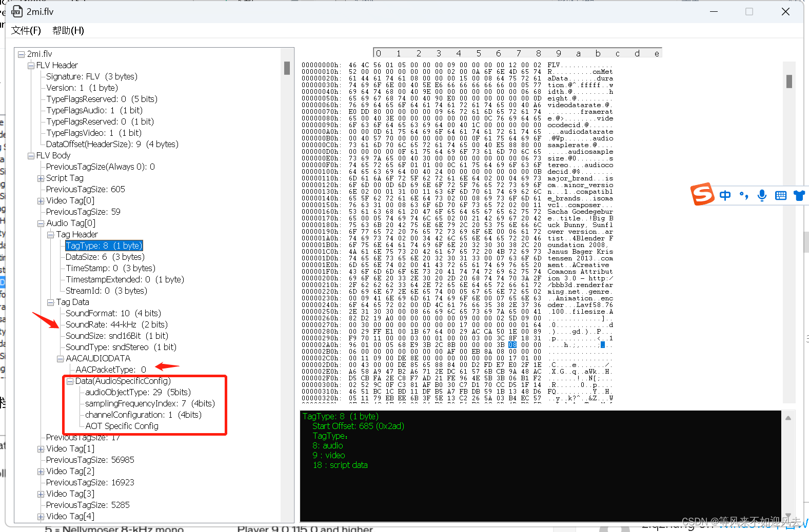Close the 2mi.flv window
The height and width of the screenshot is (532, 809).
[x=785, y=12]
